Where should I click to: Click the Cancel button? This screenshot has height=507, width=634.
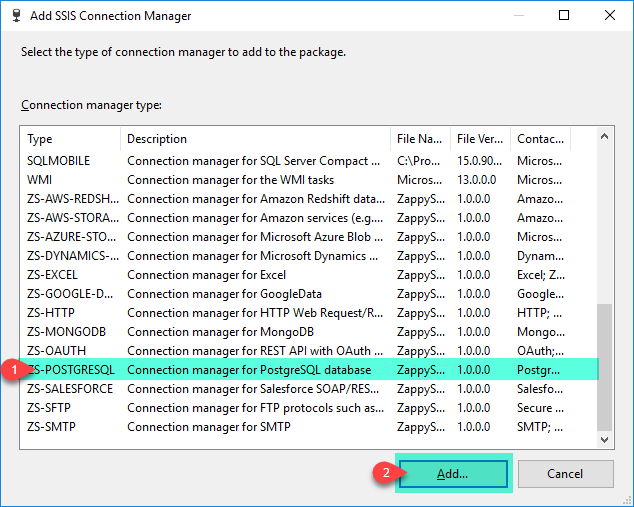[565, 473]
